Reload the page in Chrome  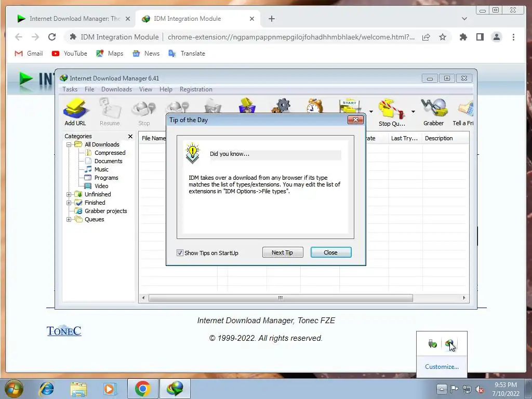[x=52, y=37]
